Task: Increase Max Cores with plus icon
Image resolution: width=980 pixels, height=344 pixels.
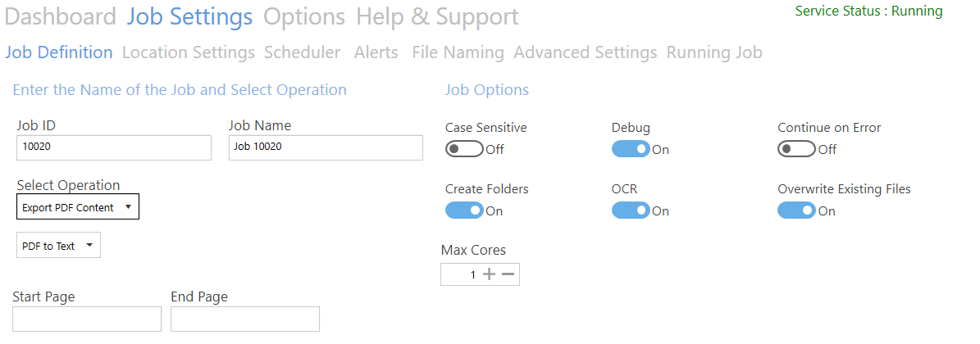Action: [490, 274]
